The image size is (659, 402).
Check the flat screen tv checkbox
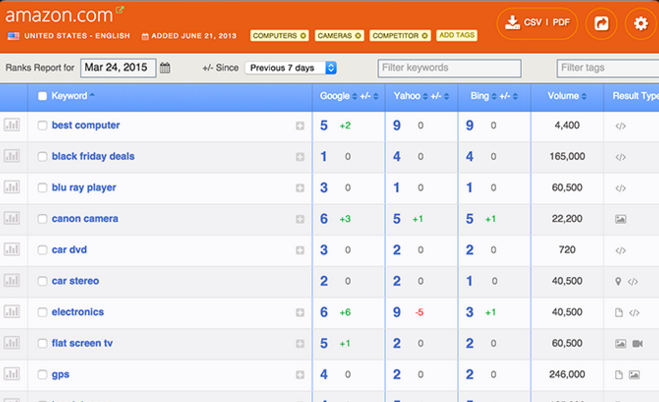[42, 343]
